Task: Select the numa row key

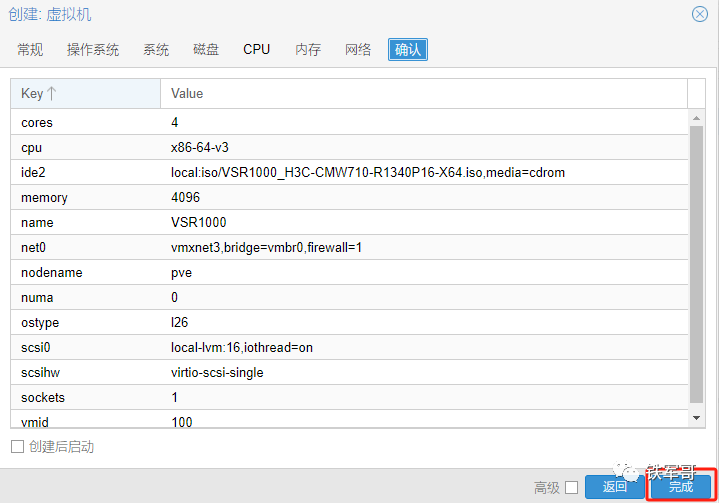Action: 37,298
